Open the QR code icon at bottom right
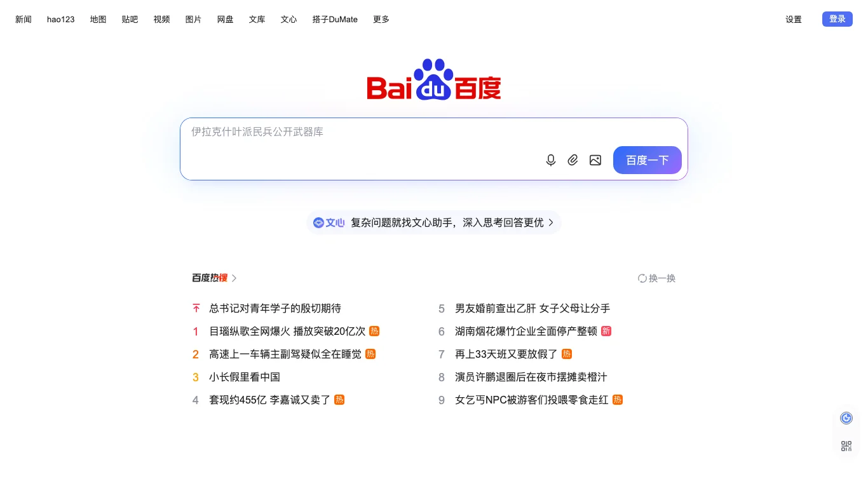The image size is (868, 488). point(846,446)
